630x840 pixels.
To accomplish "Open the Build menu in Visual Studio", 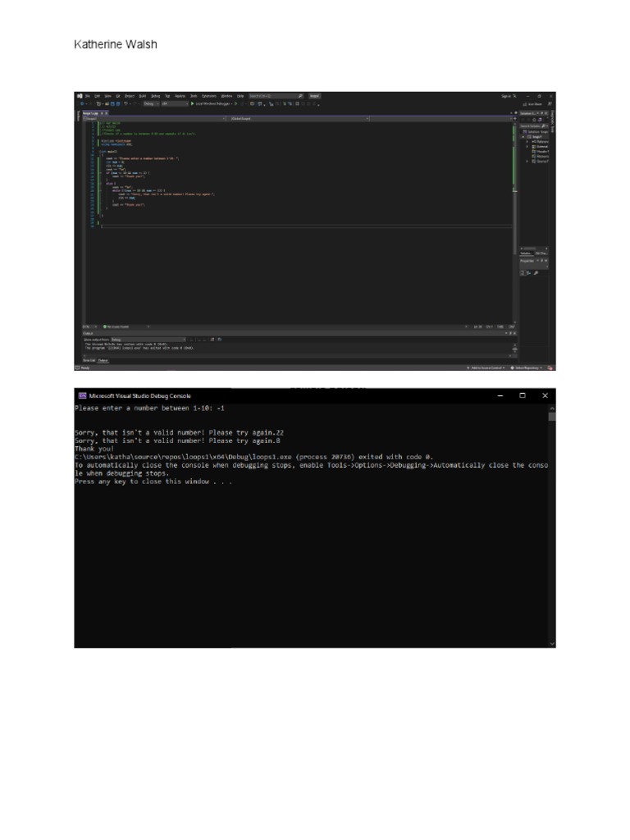I will [143, 96].
